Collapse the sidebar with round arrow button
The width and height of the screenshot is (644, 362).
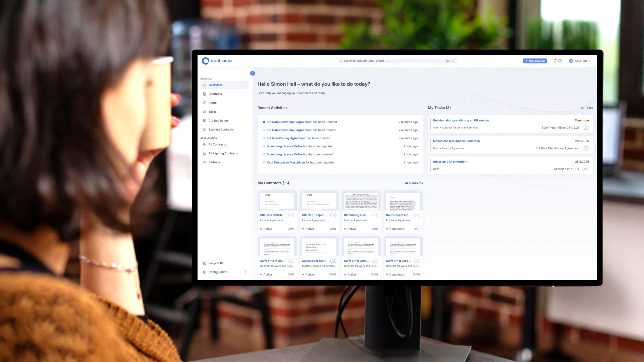(252, 73)
